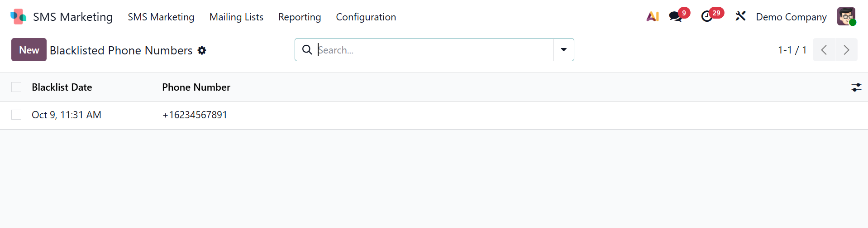Open the Mailing Lists menu
The height and width of the screenshot is (228, 868).
(x=236, y=17)
